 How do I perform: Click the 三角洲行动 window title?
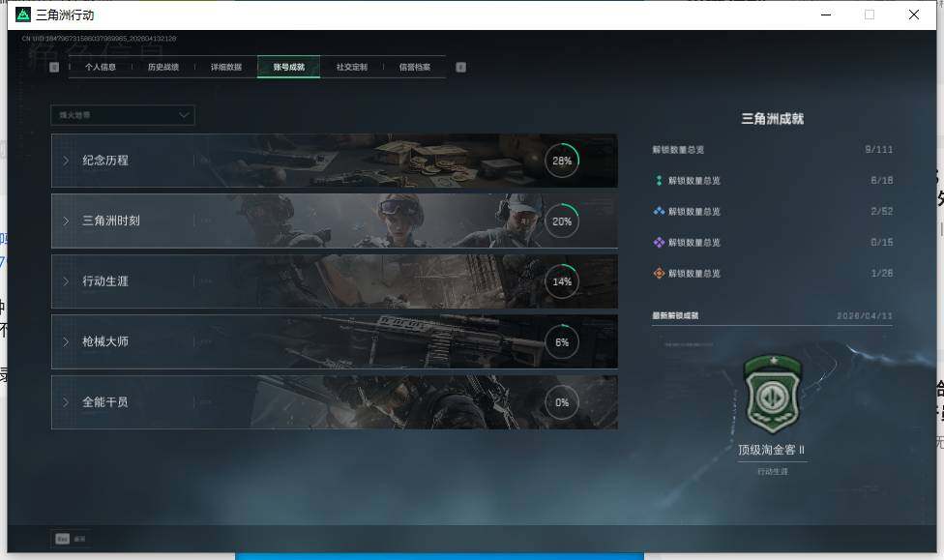click(x=65, y=15)
